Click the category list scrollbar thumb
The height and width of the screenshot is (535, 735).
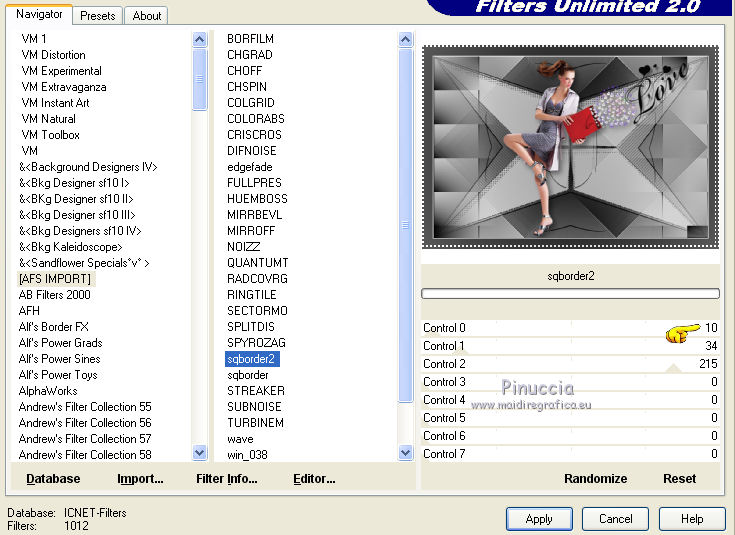click(x=199, y=79)
